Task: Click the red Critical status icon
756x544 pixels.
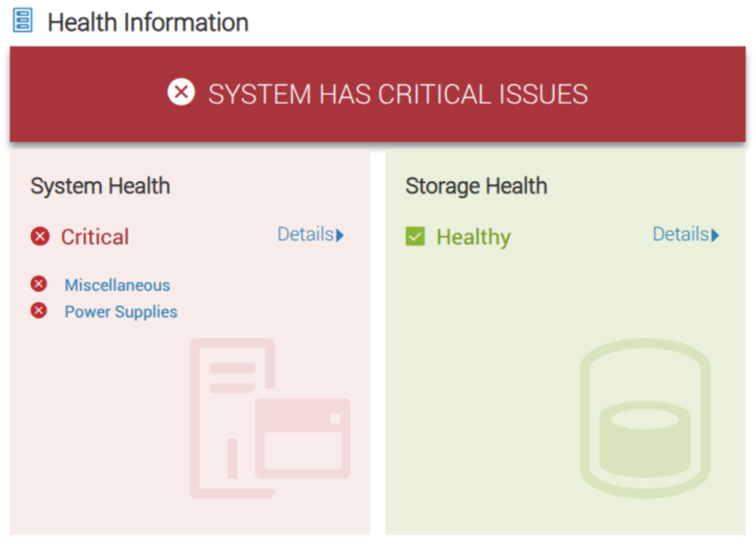Action: point(40,236)
